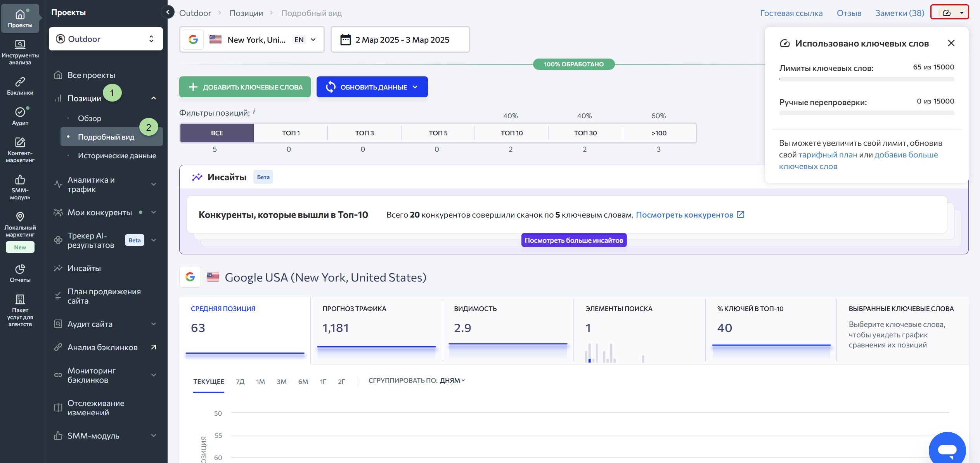
Task: Click Добавить ключевые слова button
Action: 245,87
